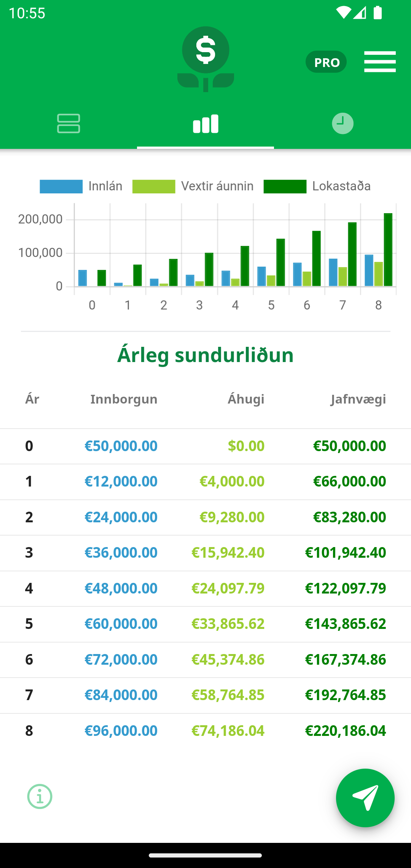The image size is (411, 868).
Task: Select the €220,186.04 balance in row 8
Action: click(x=346, y=731)
